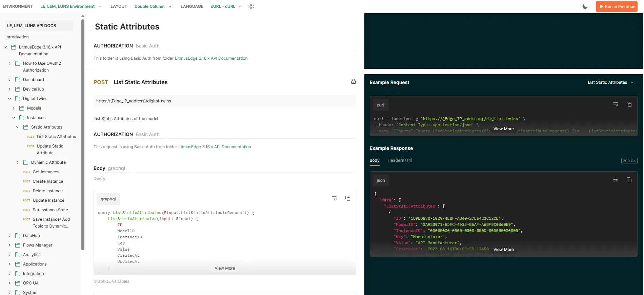
Task: Collapse the Instances folder chevron
Action: [14, 118]
